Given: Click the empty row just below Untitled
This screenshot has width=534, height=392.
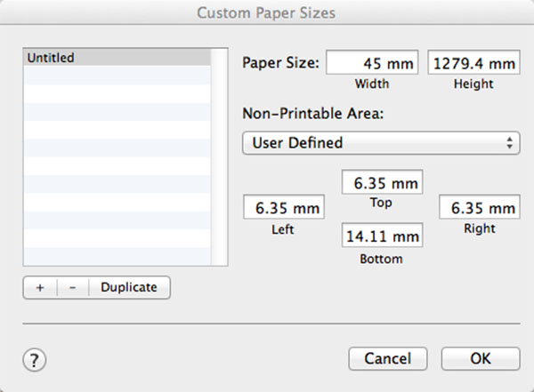Looking at the screenshot, I should coord(116,76).
